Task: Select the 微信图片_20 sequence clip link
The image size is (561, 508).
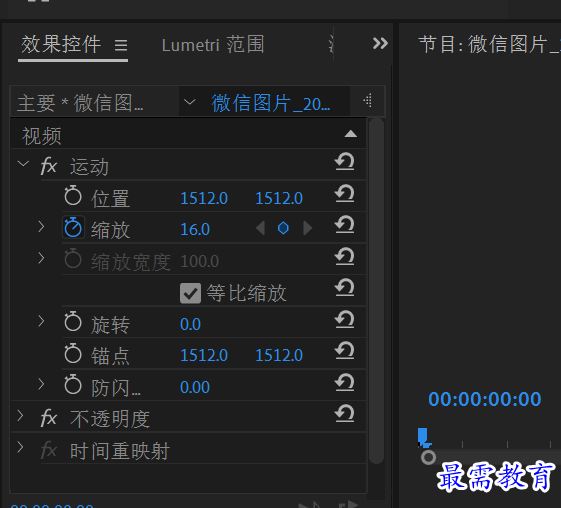Action: pyautogui.click(x=271, y=103)
